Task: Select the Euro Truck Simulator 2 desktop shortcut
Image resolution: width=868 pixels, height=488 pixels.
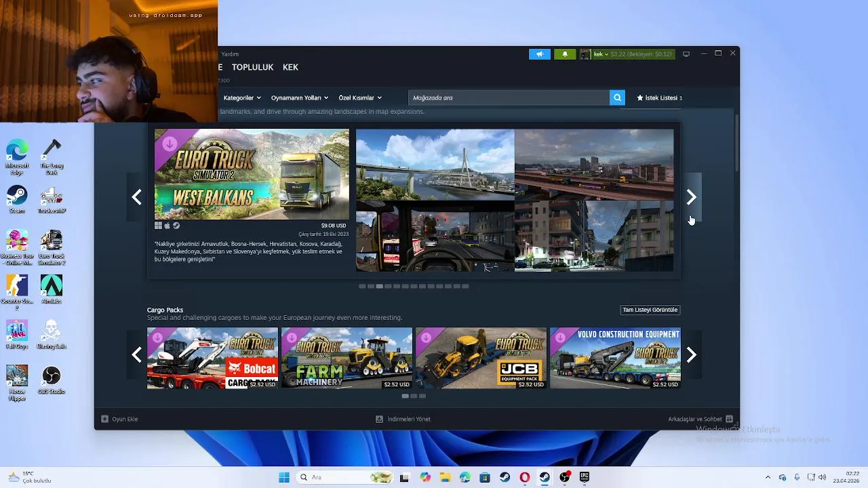Action: point(52,248)
